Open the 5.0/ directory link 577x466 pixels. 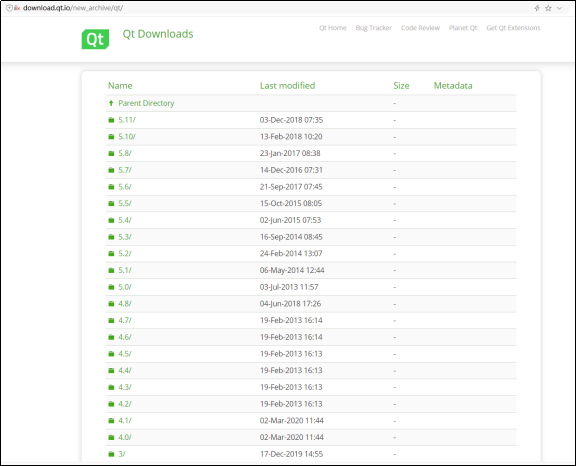(x=125, y=287)
